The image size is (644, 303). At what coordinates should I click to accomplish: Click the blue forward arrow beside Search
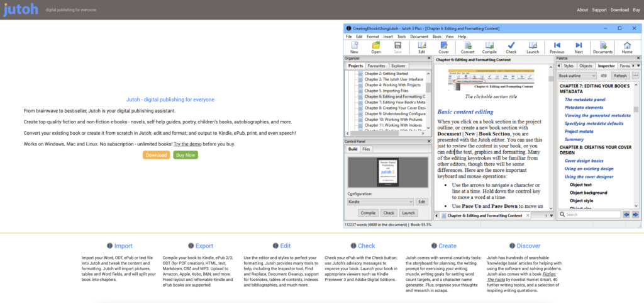[635, 215]
